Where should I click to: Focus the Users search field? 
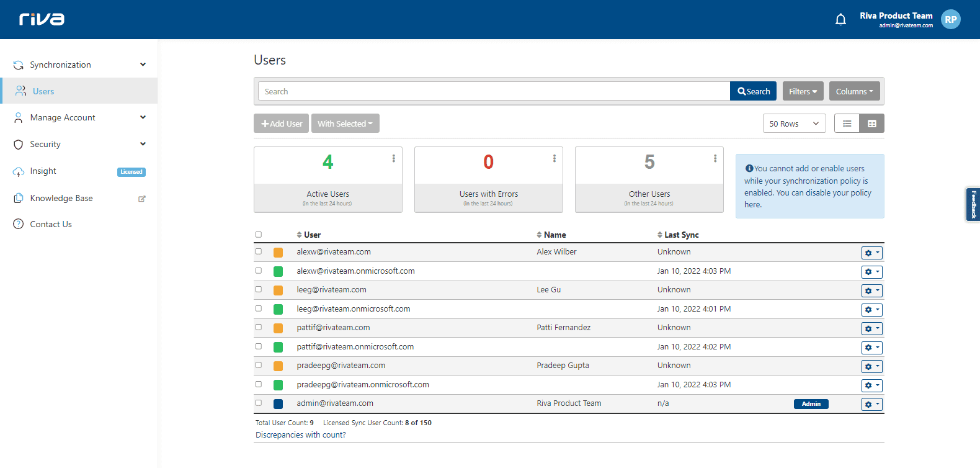[494, 91]
